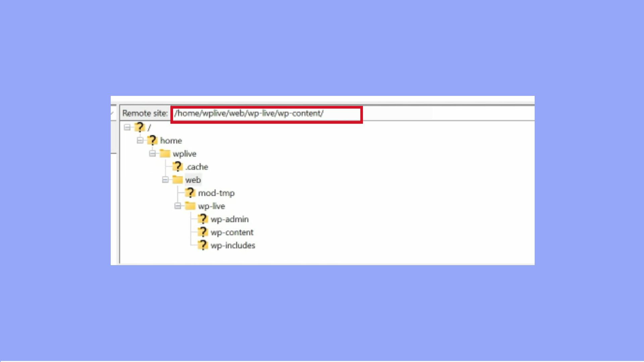This screenshot has width=644, height=362.
Task: Click the home folder question-mark icon
Action: tap(153, 140)
